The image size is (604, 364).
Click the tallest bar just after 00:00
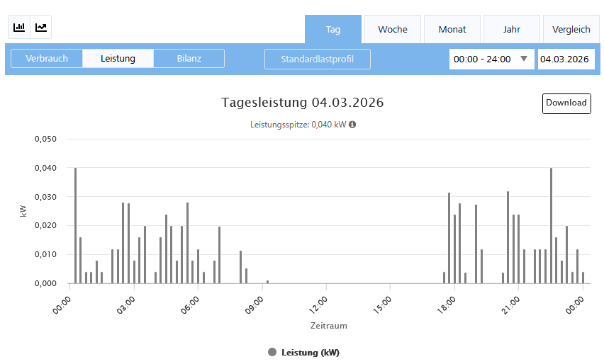[75, 225]
